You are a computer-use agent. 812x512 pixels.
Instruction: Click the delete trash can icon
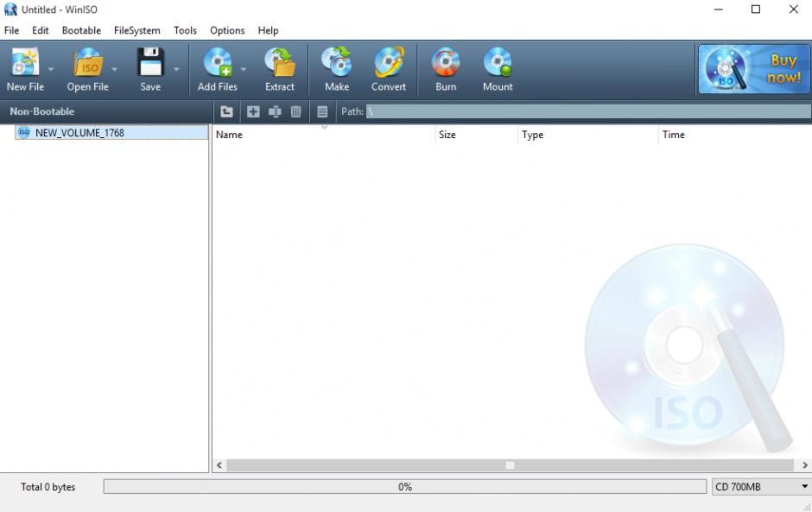[x=295, y=111]
